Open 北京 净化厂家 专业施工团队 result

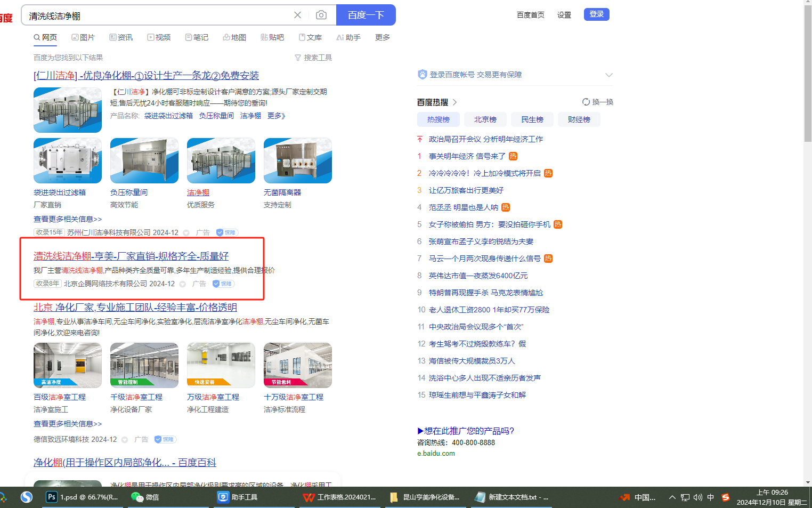(x=135, y=308)
